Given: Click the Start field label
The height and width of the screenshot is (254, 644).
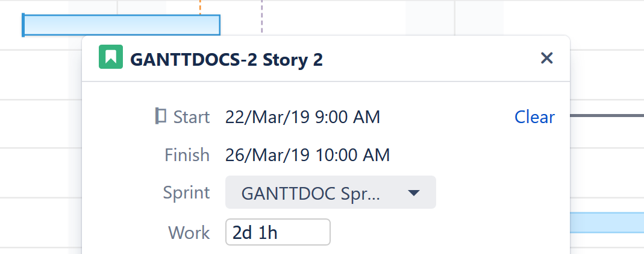Looking at the screenshot, I should pos(192,117).
